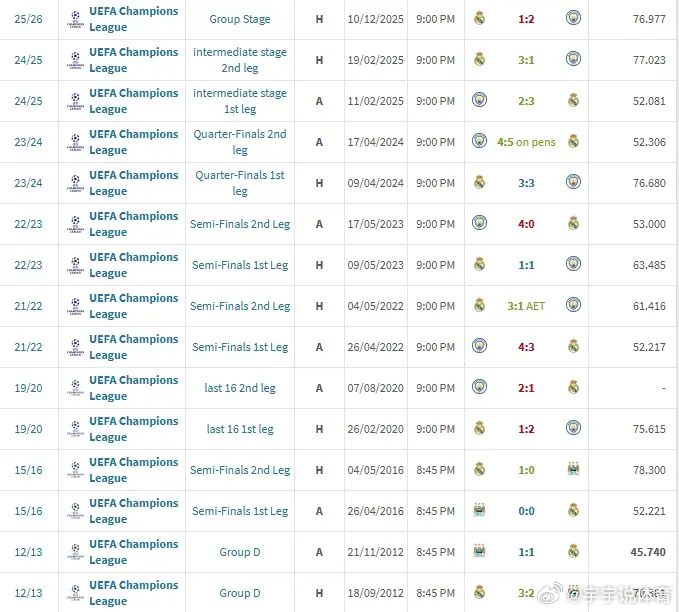Open the 4:0 semi-final result

pos(526,224)
